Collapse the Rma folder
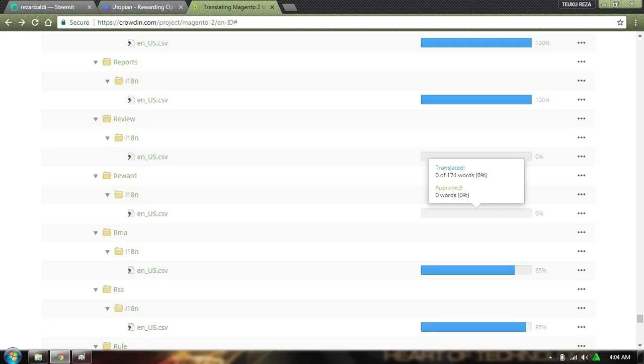Image resolution: width=644 pixels, height=364 pixels. coord(96,233)
